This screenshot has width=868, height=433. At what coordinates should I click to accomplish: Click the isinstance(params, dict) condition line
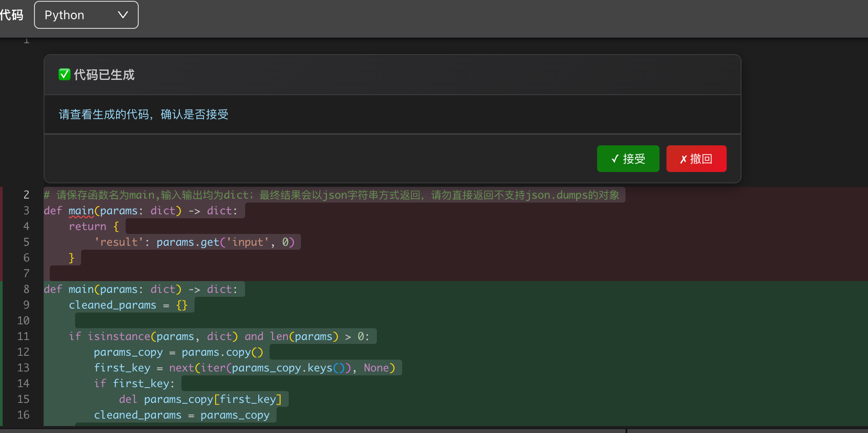[x=219, y=337]
